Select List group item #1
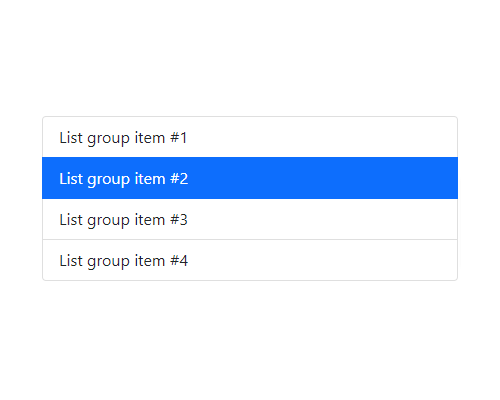This screenshot has width=500, height=400. click(x=250, y=137)
